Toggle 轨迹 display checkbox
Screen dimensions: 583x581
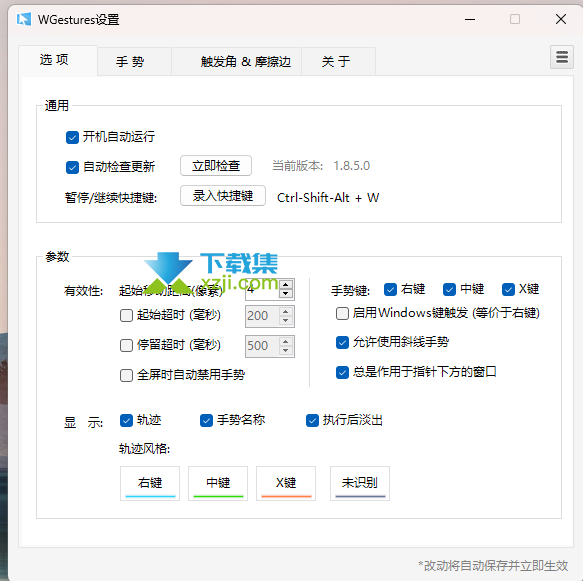[x=126, y=420]
